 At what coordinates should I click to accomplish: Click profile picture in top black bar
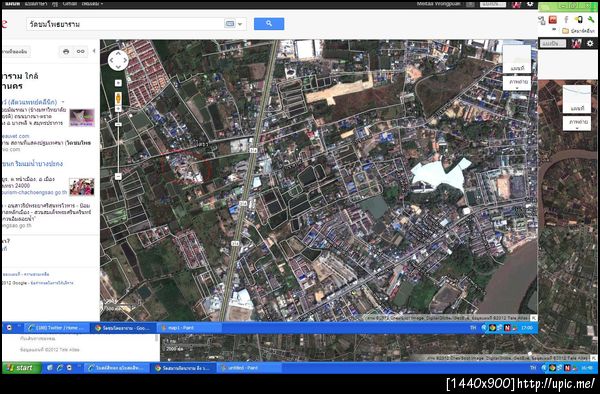[516, 4]
